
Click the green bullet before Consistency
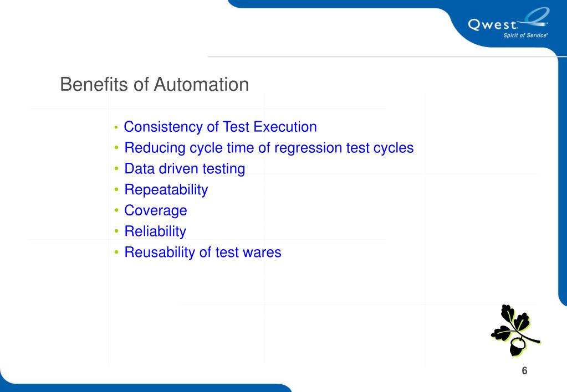click(x=116, y=127)
